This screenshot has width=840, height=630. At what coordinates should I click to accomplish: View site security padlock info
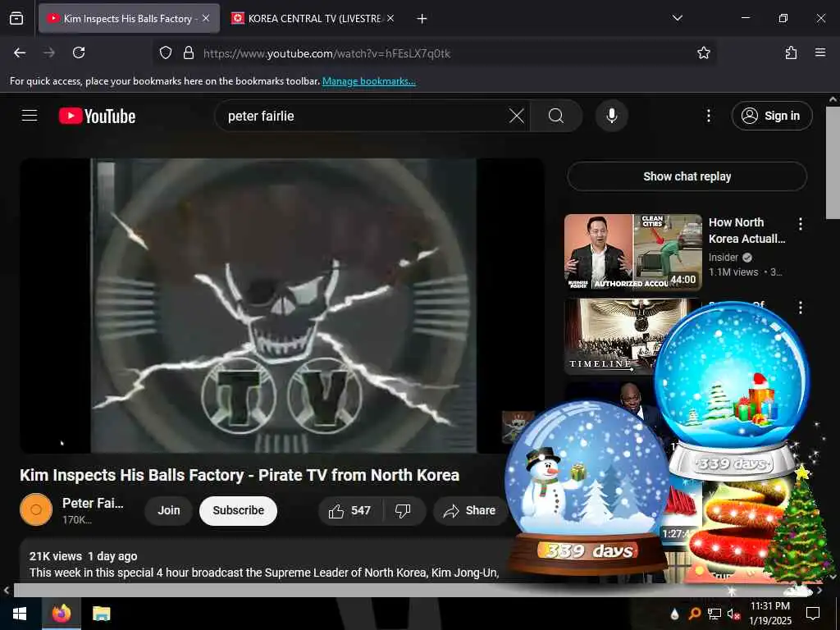[189, 52]
